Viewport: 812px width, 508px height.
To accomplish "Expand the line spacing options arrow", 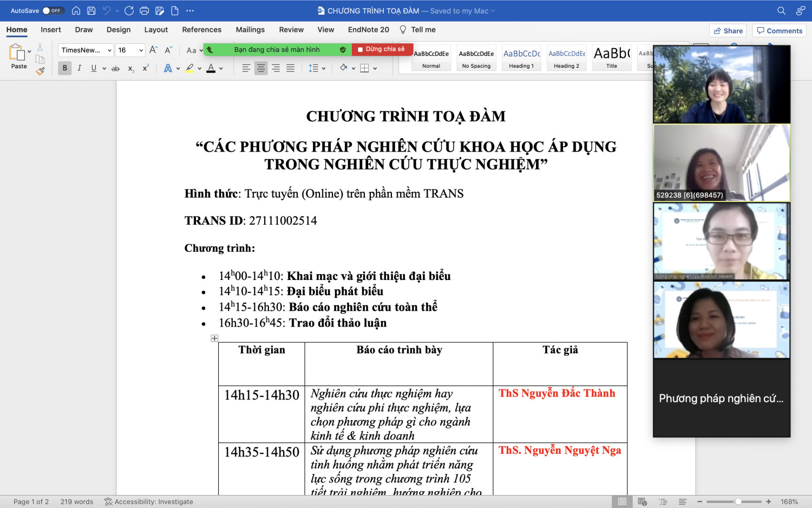I will [x=324, y=68].
